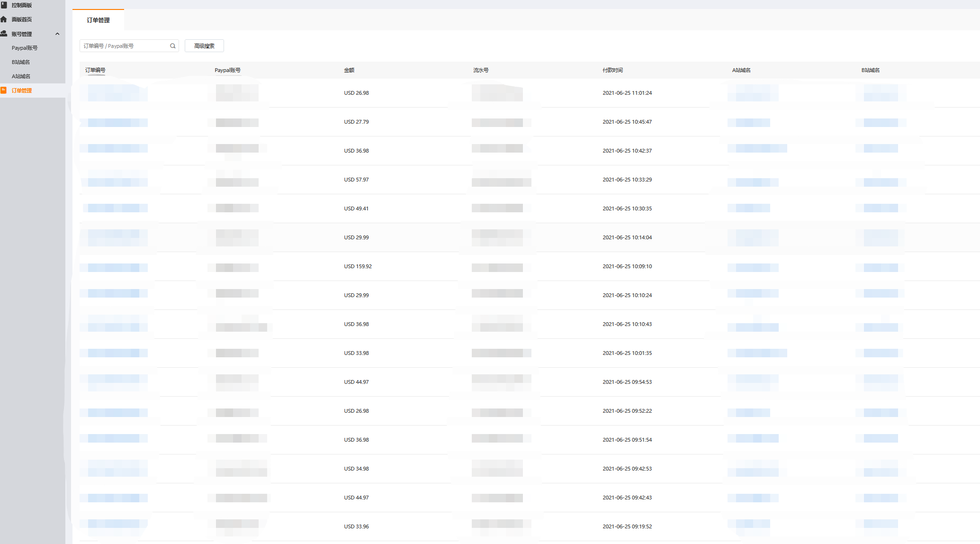
Task: Click B站域名 link in USD 49.41 row
Action: click(x=881, y=208)
